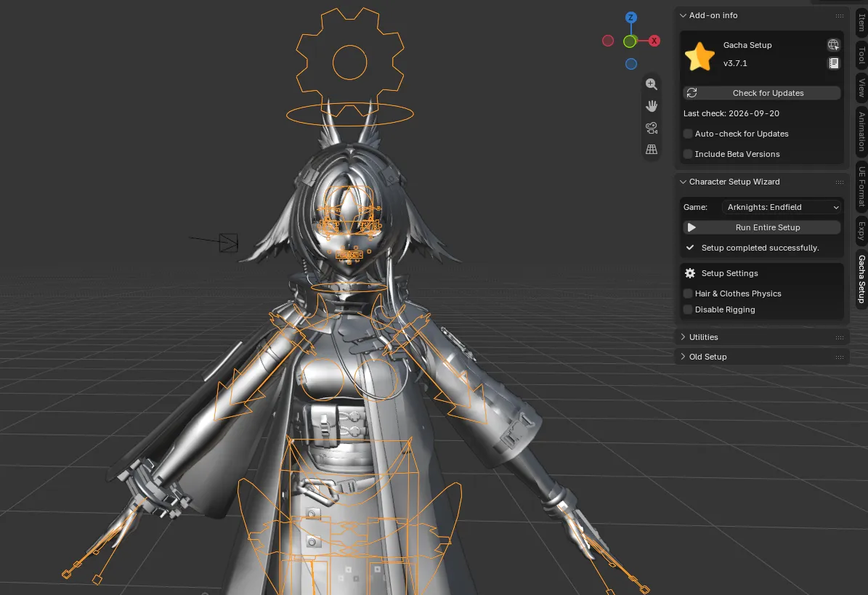This screenshot has width=868, height=595.
Task: Click the Check for Updates button
Action: [x=762, y=93]
